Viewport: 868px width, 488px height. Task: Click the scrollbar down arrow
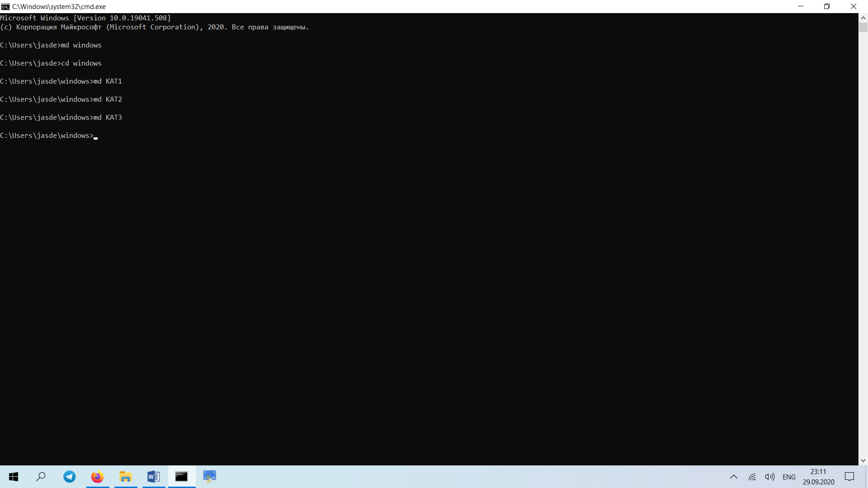[x=863, y=460]
